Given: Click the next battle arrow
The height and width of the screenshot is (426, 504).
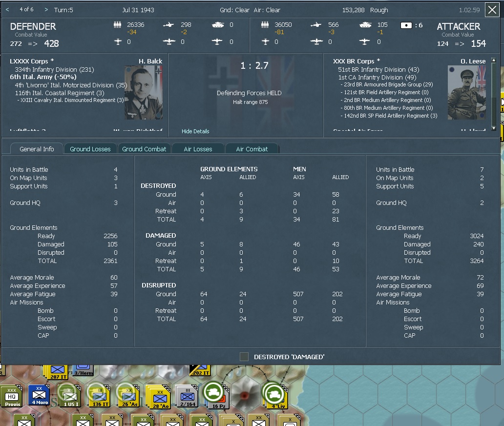Looking at the screenshot, I should coord(45,9).
